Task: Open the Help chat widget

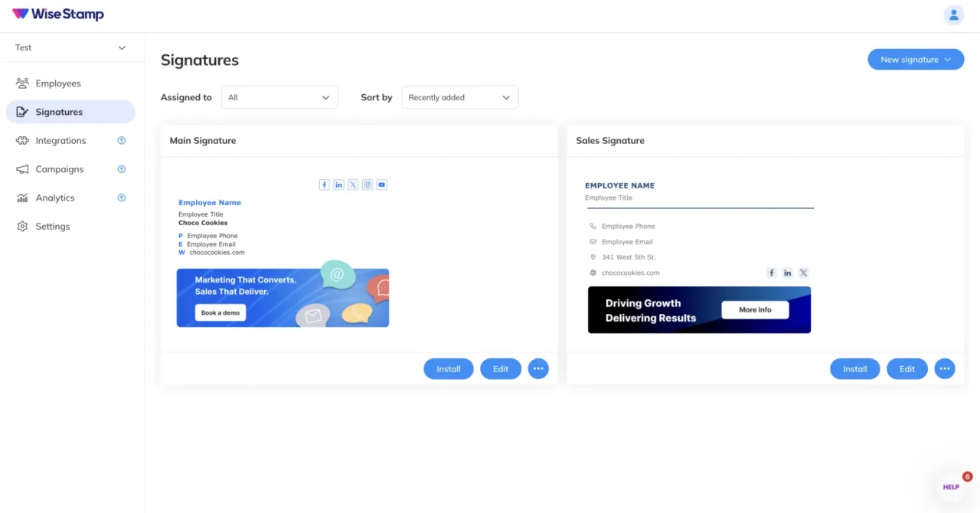Action: (x=952, y=486)
